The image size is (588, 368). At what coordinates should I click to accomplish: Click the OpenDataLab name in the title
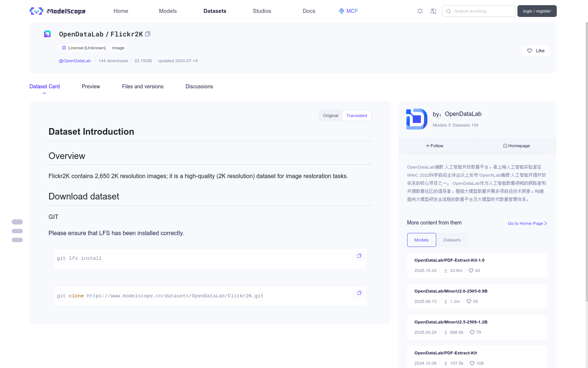(x=81, y=34)
